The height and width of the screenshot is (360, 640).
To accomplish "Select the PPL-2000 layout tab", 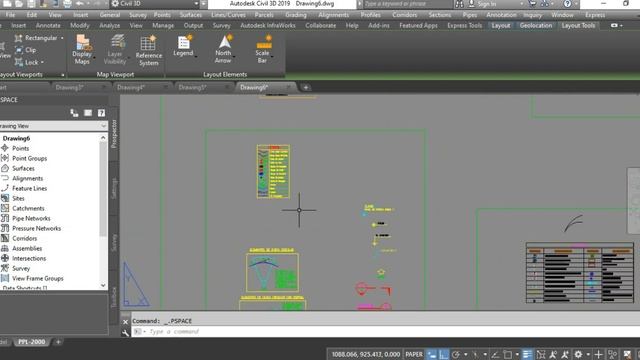I will point(31,342).
